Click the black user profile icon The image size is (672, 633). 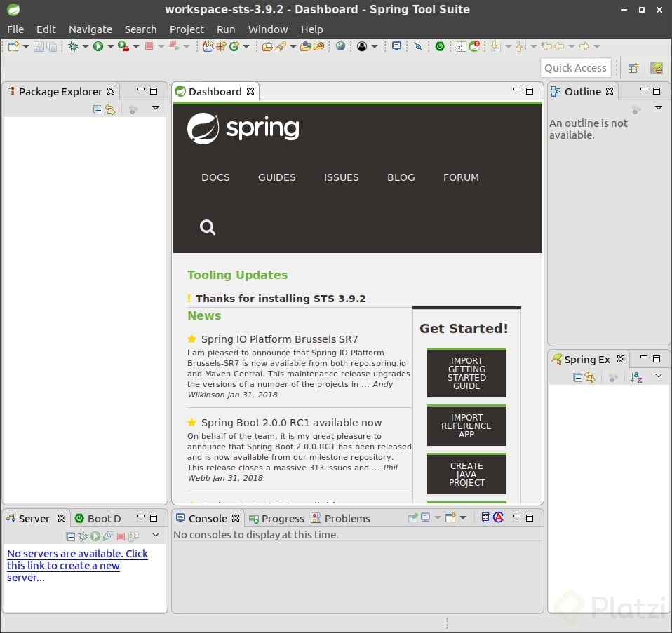pos(362,46)
